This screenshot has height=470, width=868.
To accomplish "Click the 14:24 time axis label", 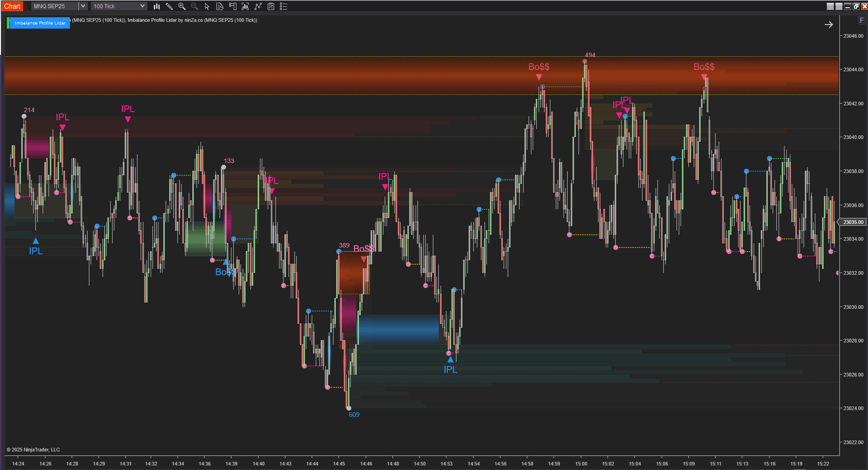I will [x=19, y=464].
